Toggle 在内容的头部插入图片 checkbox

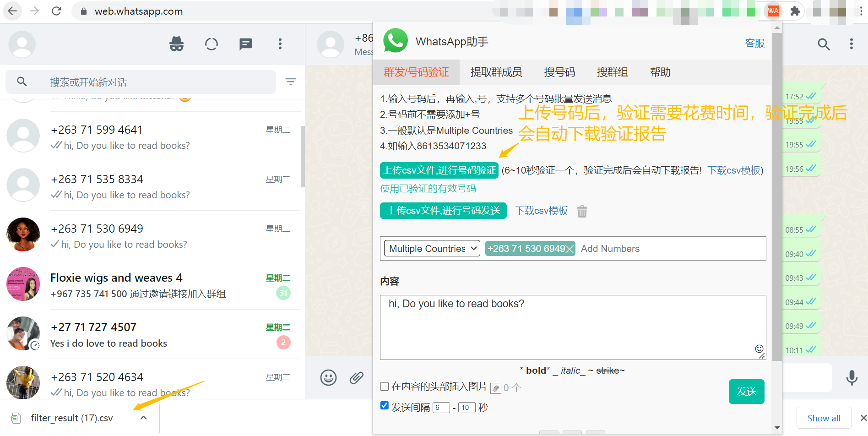(x=385, y=387)
